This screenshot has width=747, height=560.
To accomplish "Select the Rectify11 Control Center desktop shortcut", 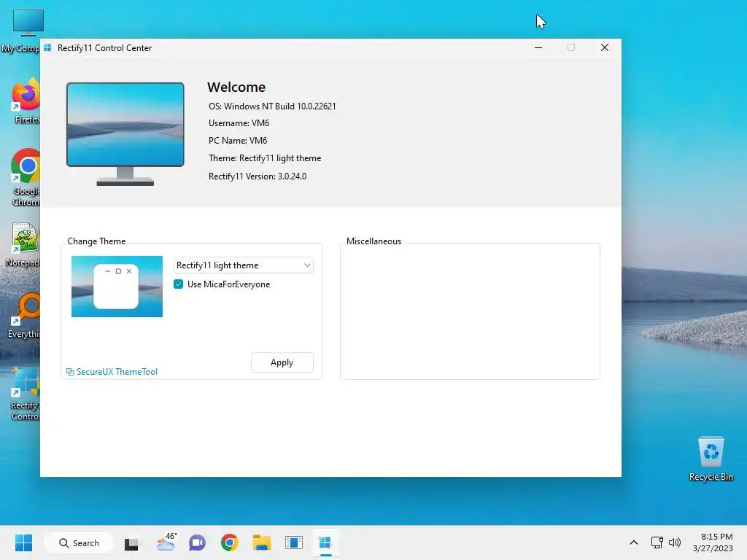I will [x=26, y=393].
